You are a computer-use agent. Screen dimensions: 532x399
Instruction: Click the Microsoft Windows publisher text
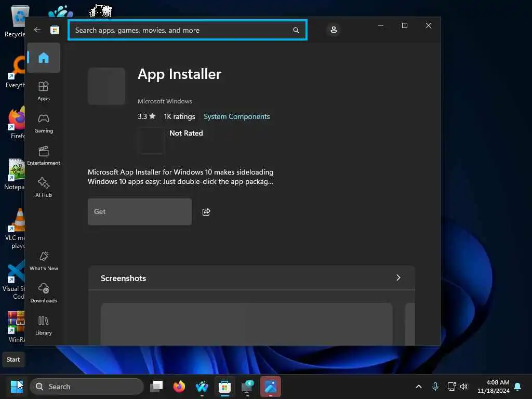165,101
